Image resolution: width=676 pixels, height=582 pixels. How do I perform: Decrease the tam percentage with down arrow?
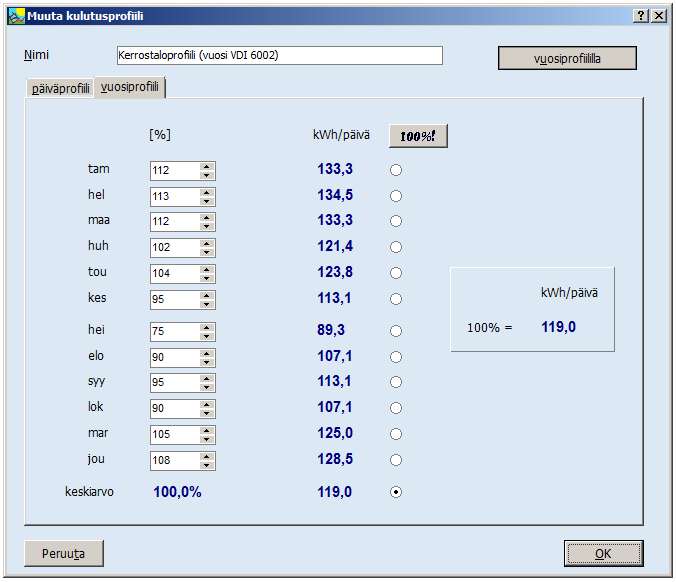point(207,175)
